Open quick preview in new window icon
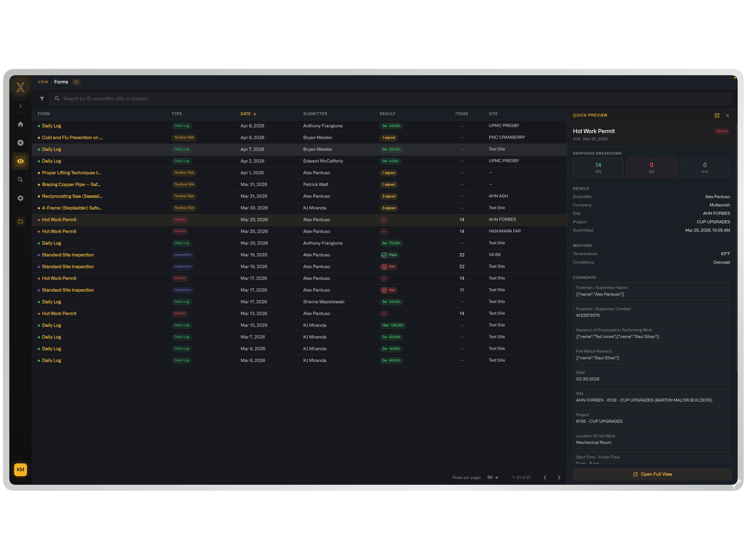 click(717, 115)
